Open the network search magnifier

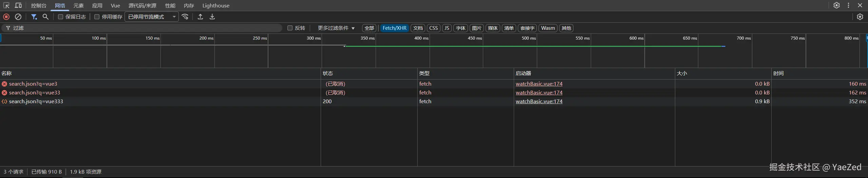pyautogui.click(x=45, y=17)
